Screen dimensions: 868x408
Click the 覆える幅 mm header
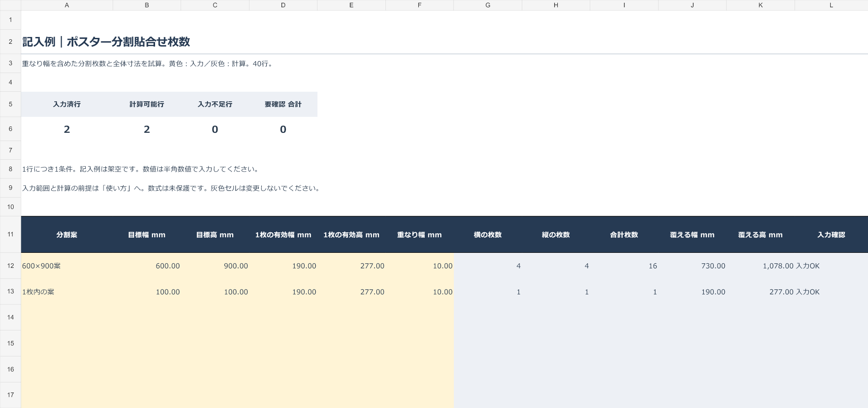tap(692, 235)
